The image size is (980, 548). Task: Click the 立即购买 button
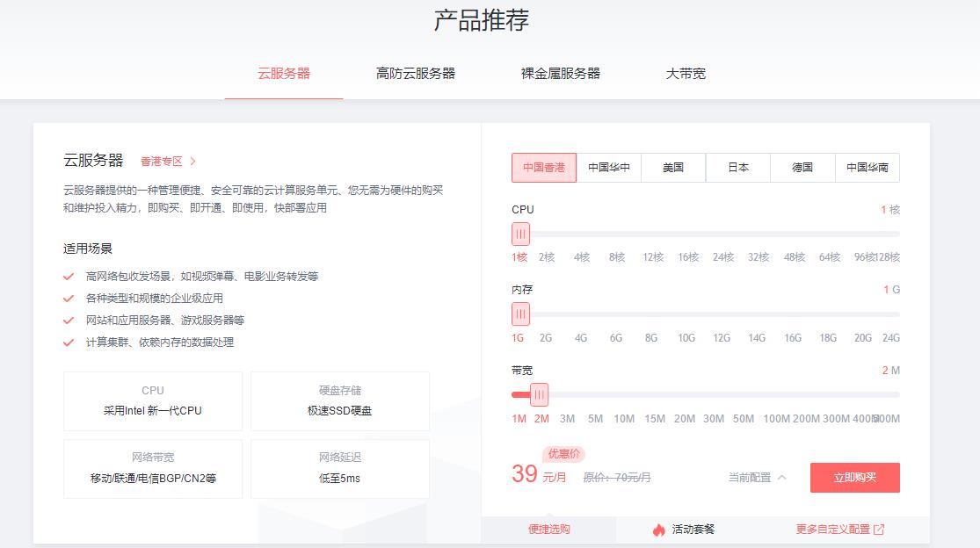(855, 478)
